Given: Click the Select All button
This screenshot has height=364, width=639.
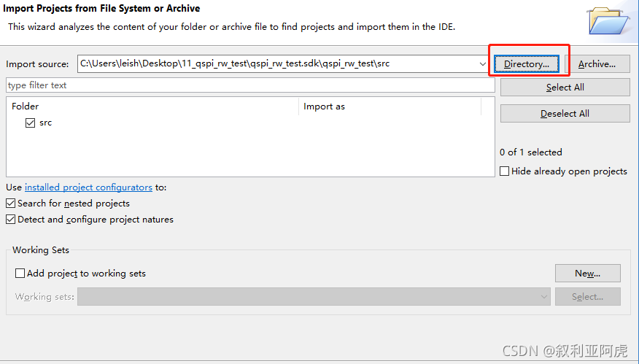Looking at the screenshot, I should pos(565,88).
